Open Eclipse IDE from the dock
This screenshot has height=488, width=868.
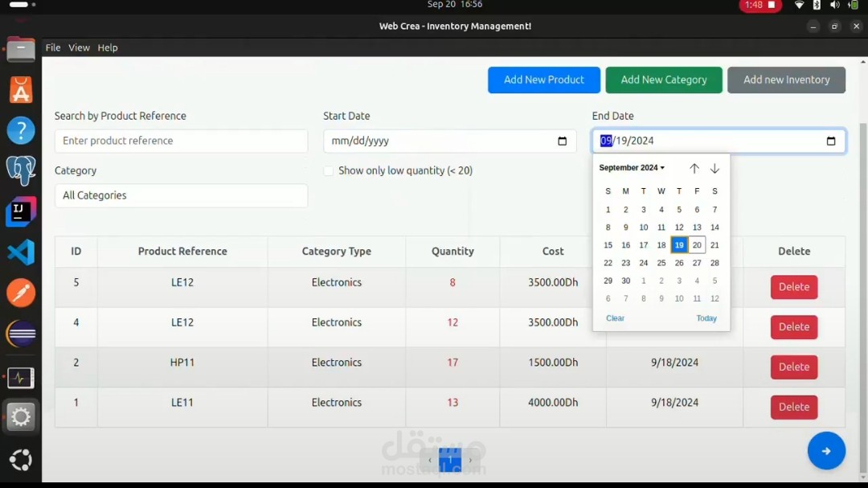pos(20,334)
